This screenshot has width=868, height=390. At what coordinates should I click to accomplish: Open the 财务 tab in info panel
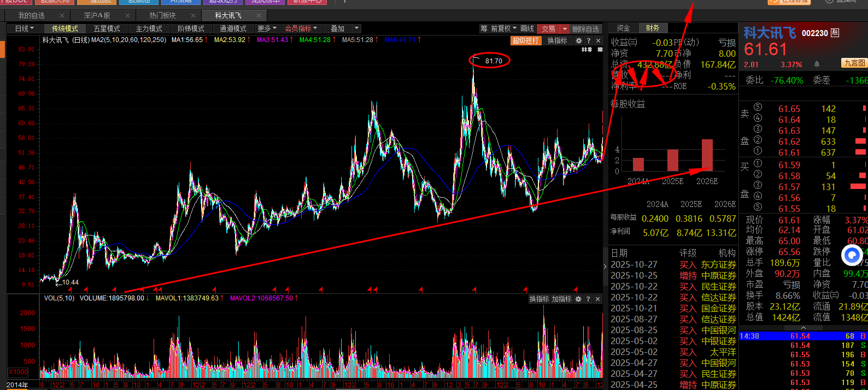[x=653, y=28]
